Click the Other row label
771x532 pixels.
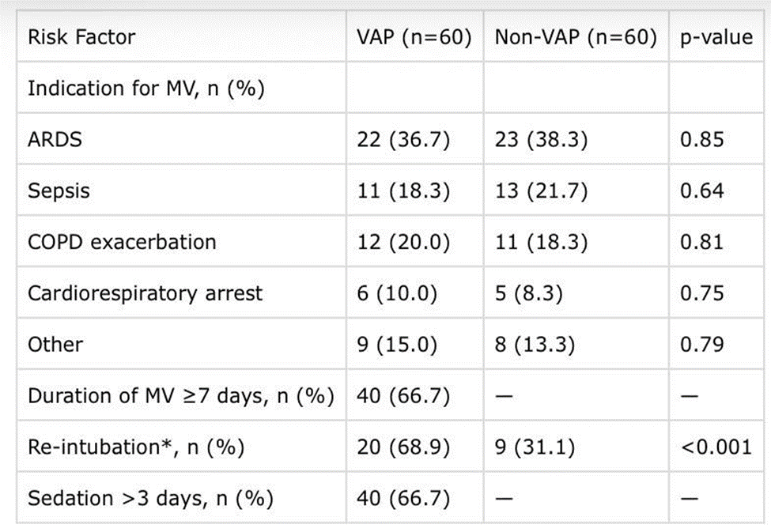55,345
